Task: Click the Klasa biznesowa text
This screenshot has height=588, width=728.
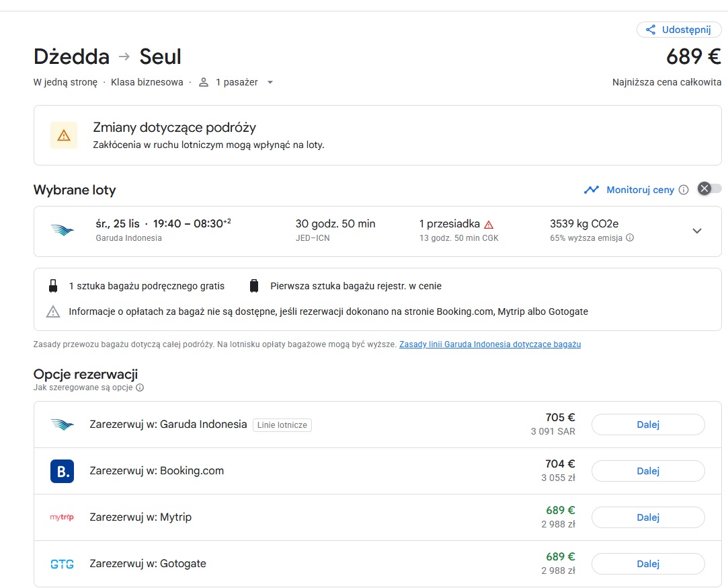Action: pyautogui.click(x=147, y=82)
